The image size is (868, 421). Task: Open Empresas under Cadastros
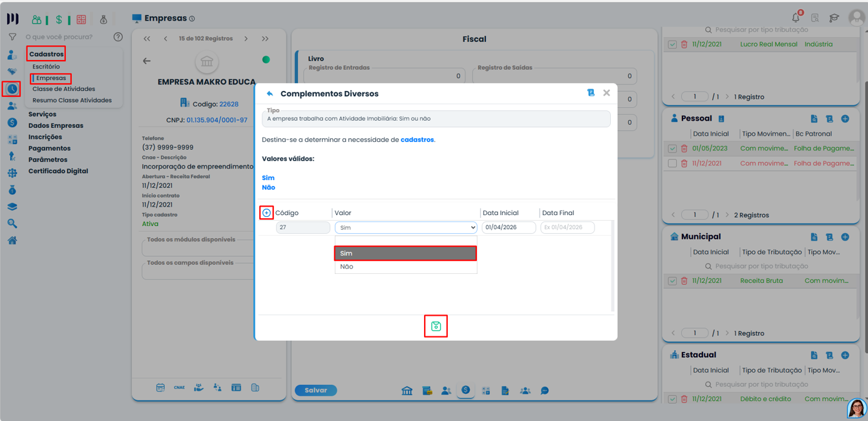coord(51,78)
